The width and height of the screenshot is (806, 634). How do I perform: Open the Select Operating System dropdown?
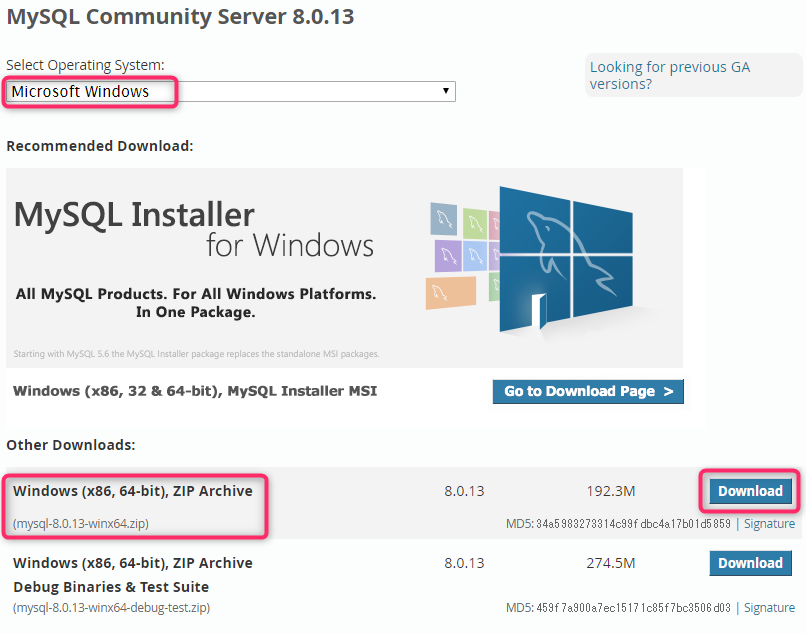[231, 92]
